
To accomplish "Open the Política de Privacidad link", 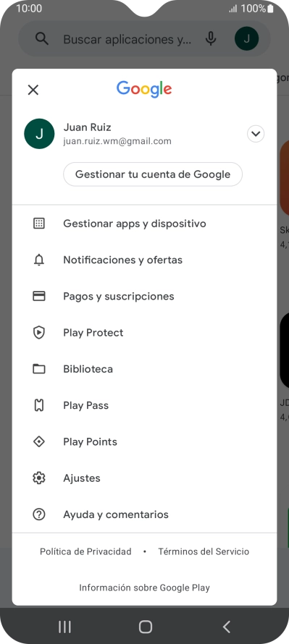I will pyautogui.click(x=85, y=551).
